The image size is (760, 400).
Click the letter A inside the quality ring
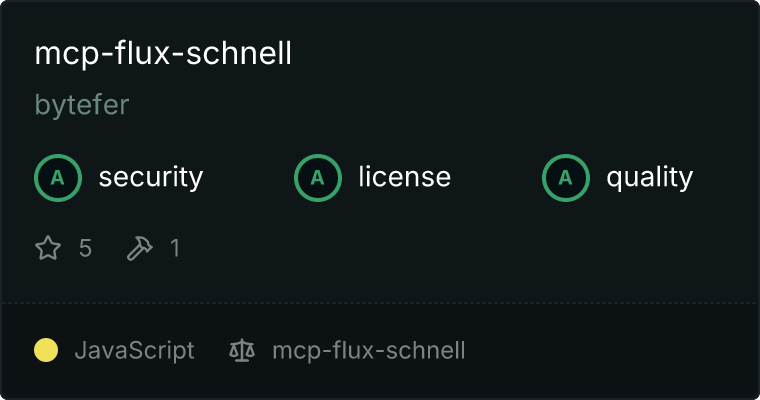(566, 178)
